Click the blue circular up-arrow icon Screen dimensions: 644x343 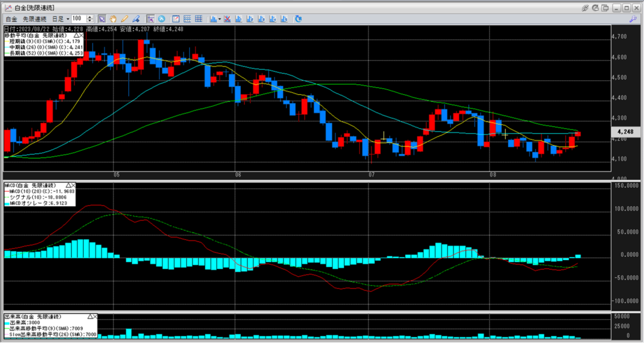click(x=162, y=19)
